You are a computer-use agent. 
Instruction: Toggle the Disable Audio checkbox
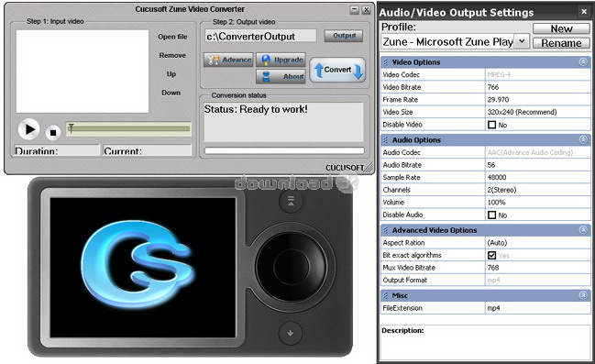[x=491, y=215]
